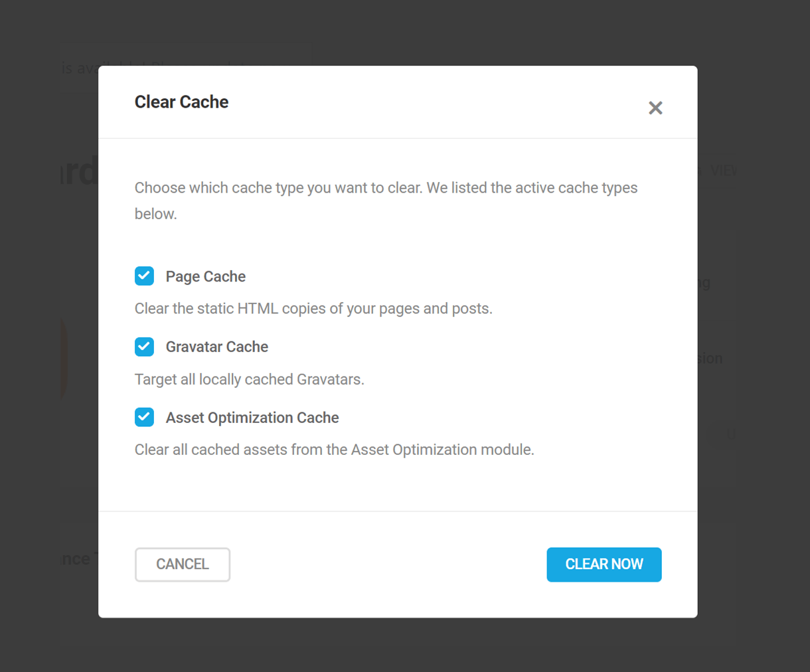Click the dimmed VIEW text behind the modal

[723, 171]
